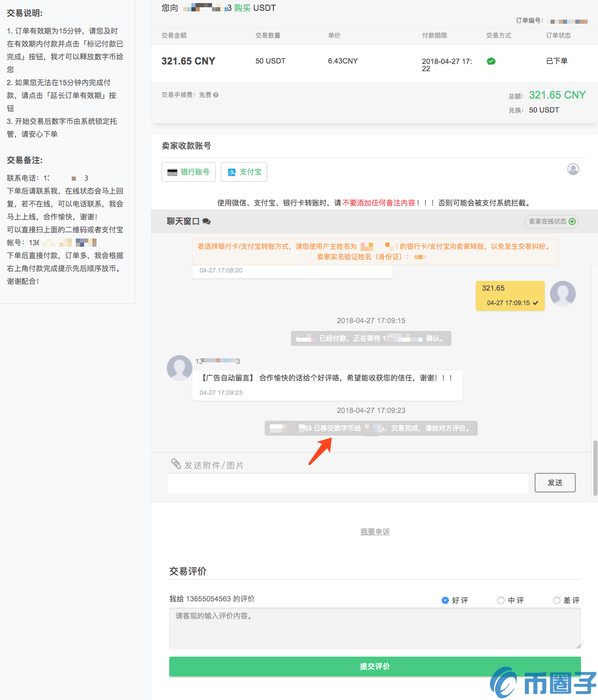Click the buyer's avatar beside 321.65 message

click(562, 294)
